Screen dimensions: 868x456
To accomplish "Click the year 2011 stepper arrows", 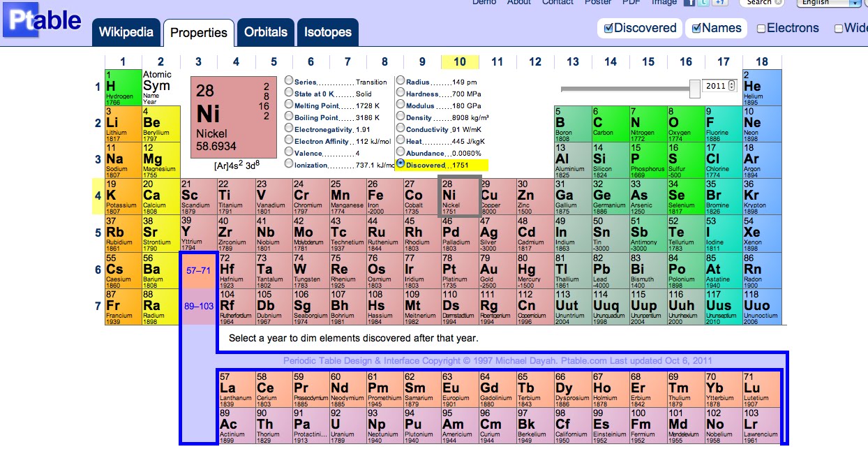I will [731, 86].
